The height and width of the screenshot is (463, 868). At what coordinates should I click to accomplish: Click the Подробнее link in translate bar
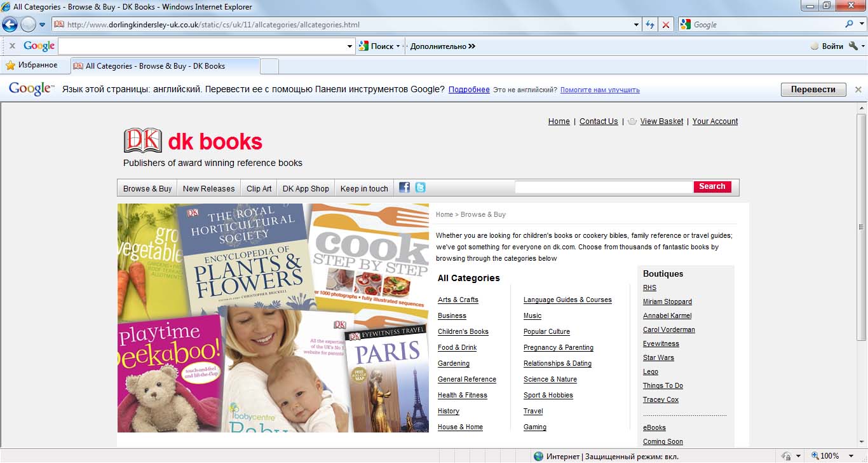click(x=469, y=90)
